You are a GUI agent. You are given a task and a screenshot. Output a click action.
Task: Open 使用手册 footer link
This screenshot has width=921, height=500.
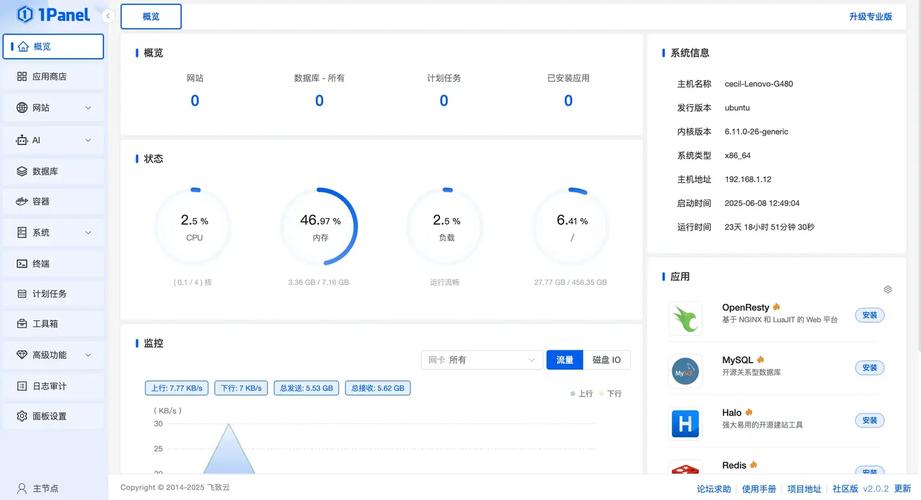click(759, 489)
